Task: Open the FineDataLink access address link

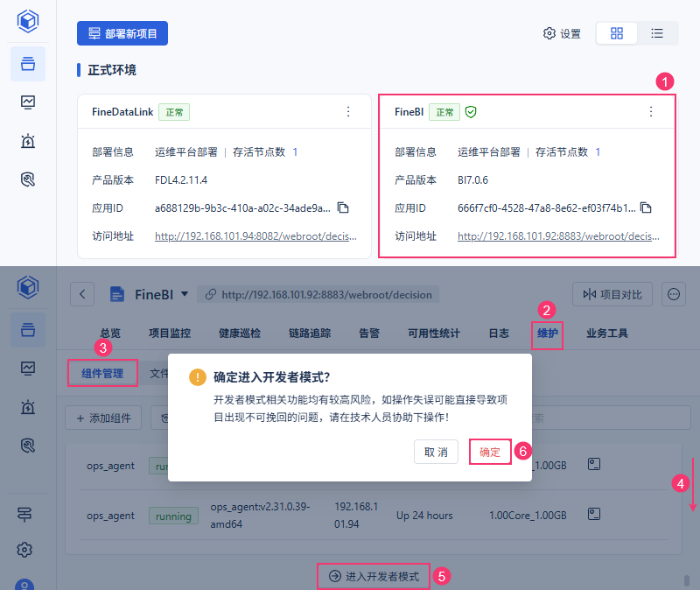Action: (x=255, y=236)
